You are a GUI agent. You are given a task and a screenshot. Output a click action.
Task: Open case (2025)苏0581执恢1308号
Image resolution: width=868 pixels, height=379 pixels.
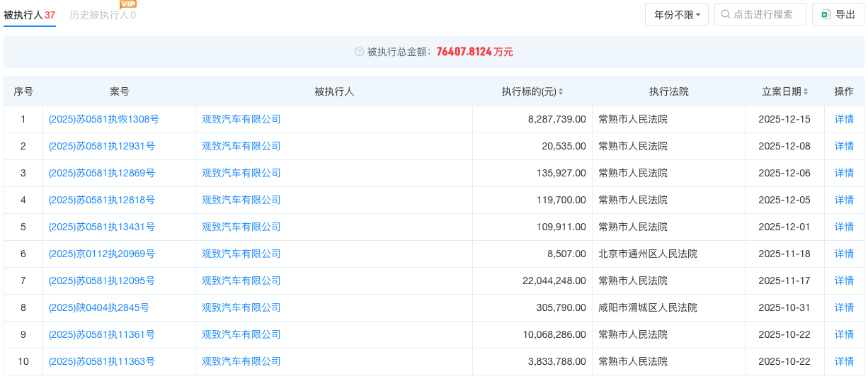pos(104,119)
